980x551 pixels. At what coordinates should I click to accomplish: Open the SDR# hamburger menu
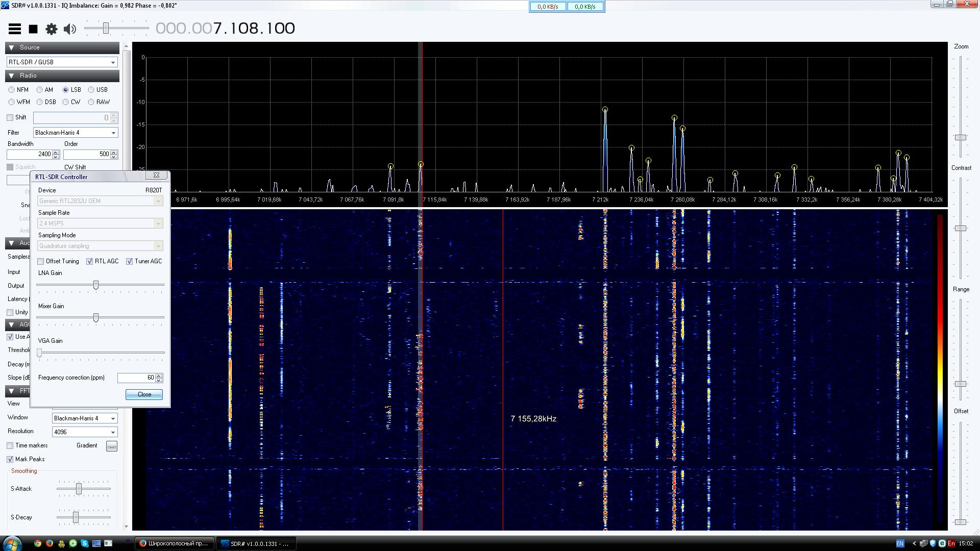[15, 29]
